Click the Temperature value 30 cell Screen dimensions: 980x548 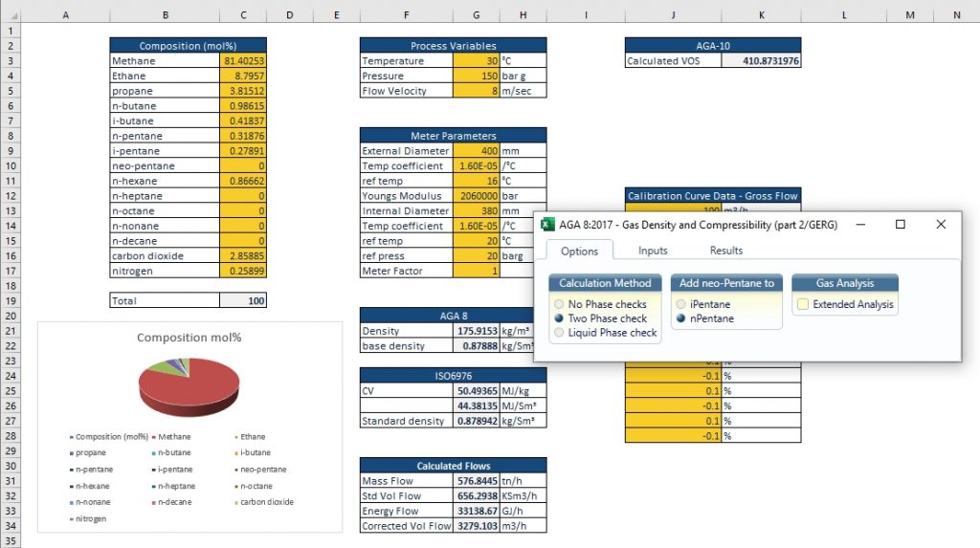pyautogui.click(x=477, y=60)
